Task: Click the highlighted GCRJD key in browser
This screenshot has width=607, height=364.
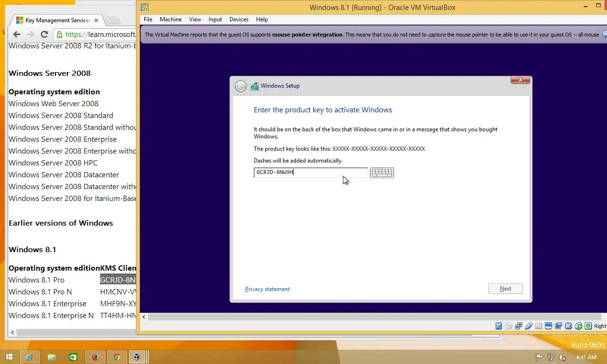Action: pos(118,280)
